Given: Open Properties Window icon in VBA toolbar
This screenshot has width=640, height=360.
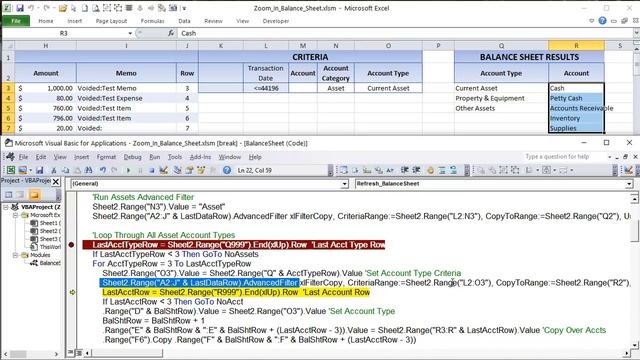Looking at the screenshot, I should pyautogui.click(x=189, y=170).
